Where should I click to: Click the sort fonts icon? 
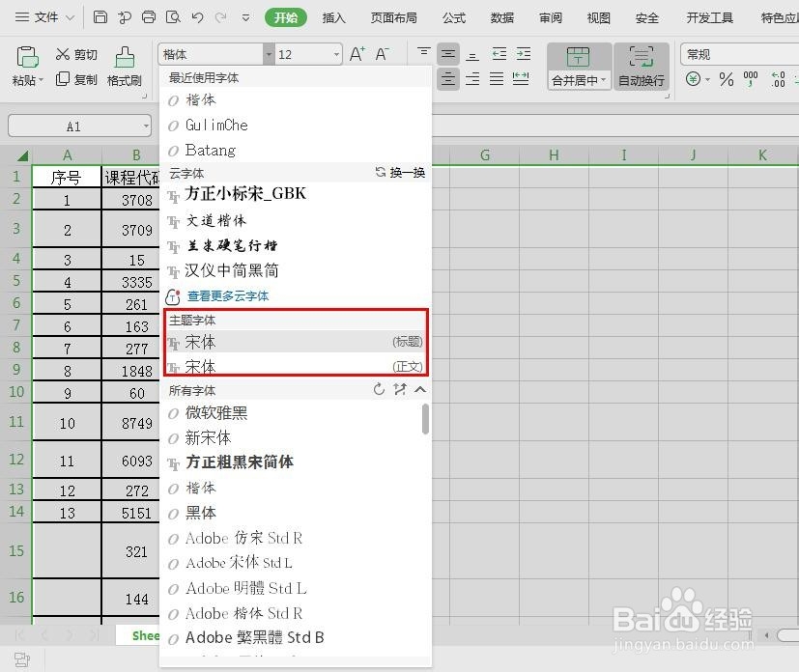pos(400,389)
